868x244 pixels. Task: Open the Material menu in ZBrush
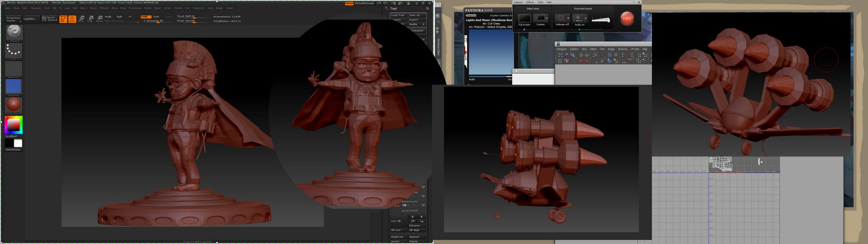coord(104,8)
